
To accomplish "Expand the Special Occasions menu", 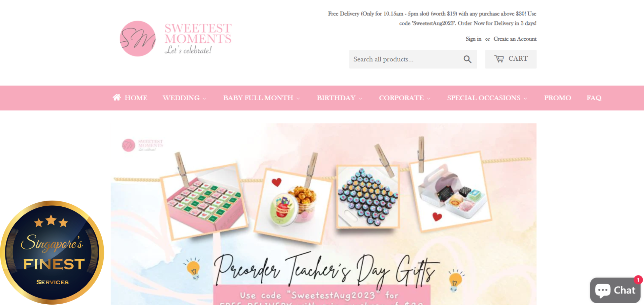I will point(487,98).
